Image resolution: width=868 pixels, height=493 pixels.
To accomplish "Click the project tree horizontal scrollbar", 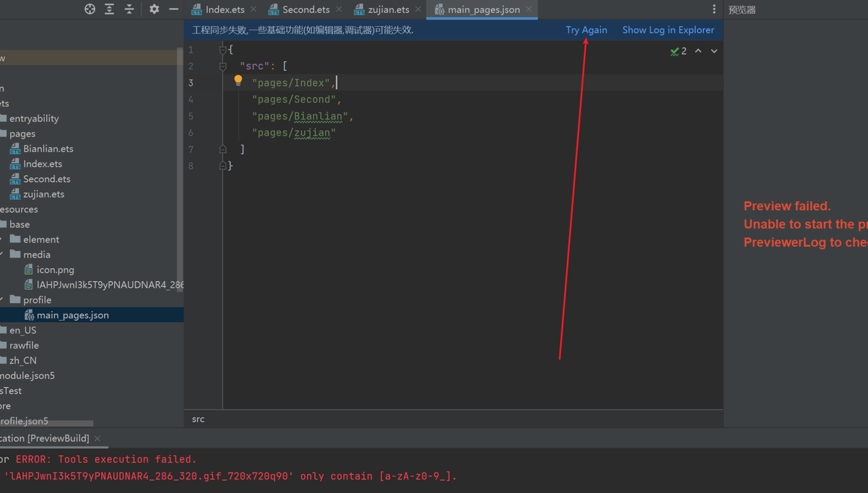I will [47, 423].
